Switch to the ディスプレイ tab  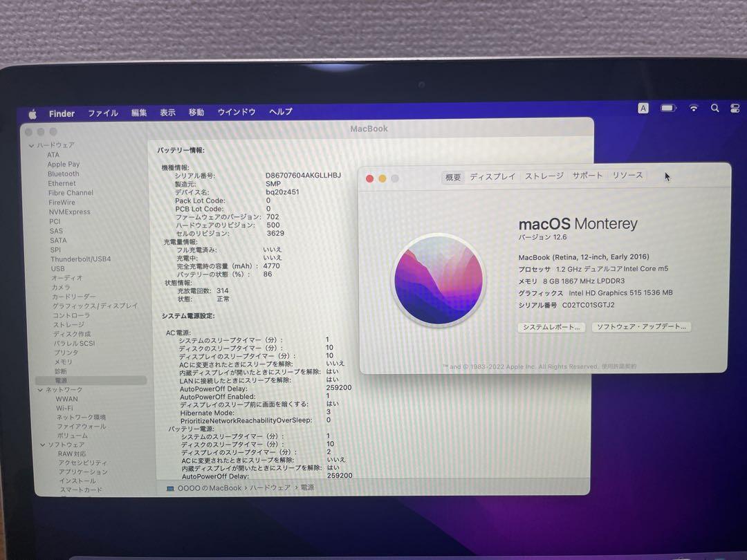pos(492,177)
